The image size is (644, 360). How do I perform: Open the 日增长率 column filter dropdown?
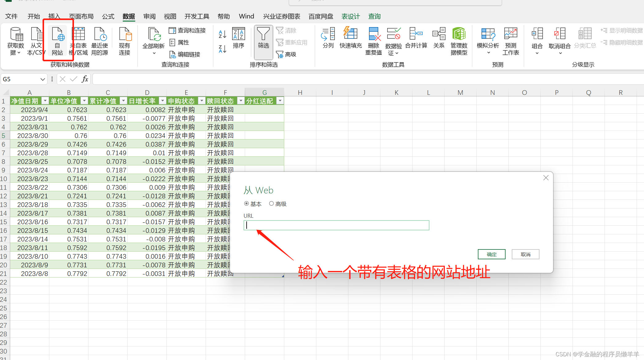coord(162,101)
